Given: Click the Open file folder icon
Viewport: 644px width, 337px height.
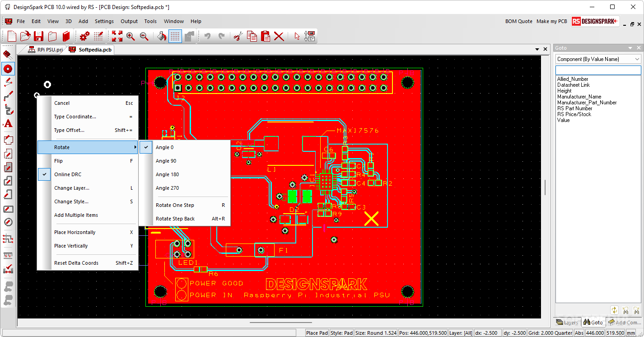Looking at the screenshot, I should click(25, 36).
